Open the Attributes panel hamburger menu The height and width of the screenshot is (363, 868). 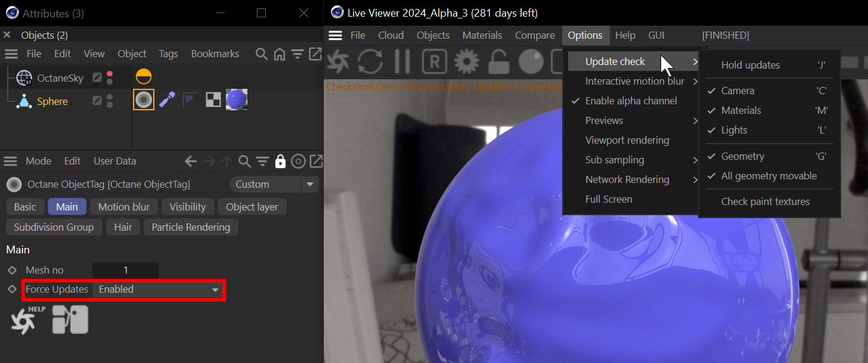pyautogui.click(x=11, y=161)
